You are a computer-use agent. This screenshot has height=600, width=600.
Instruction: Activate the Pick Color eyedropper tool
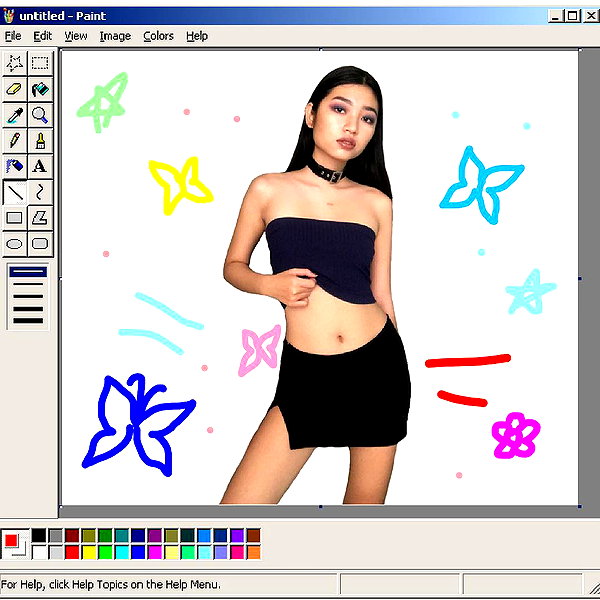(x=15, y=115)
